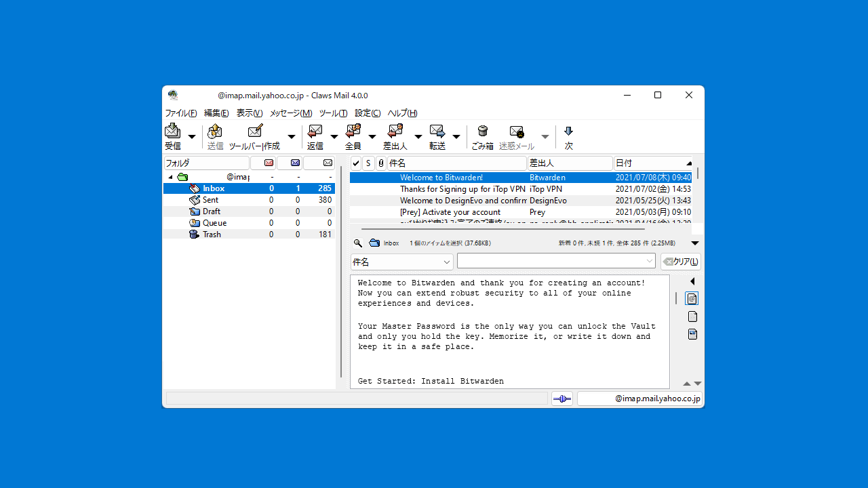Reply to sender using 差出人 icon
Screen dimensions: 868x488
[395, 131]
